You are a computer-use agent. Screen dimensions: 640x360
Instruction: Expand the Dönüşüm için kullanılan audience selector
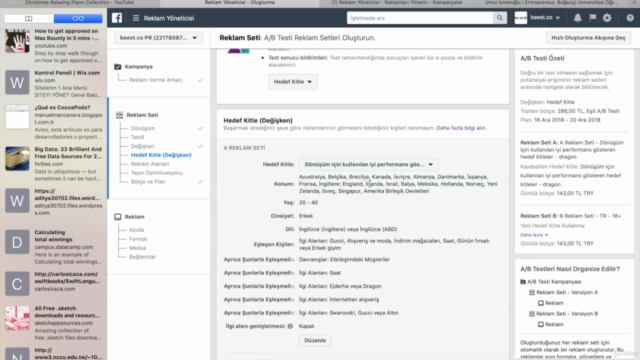(x=369, y=164)
